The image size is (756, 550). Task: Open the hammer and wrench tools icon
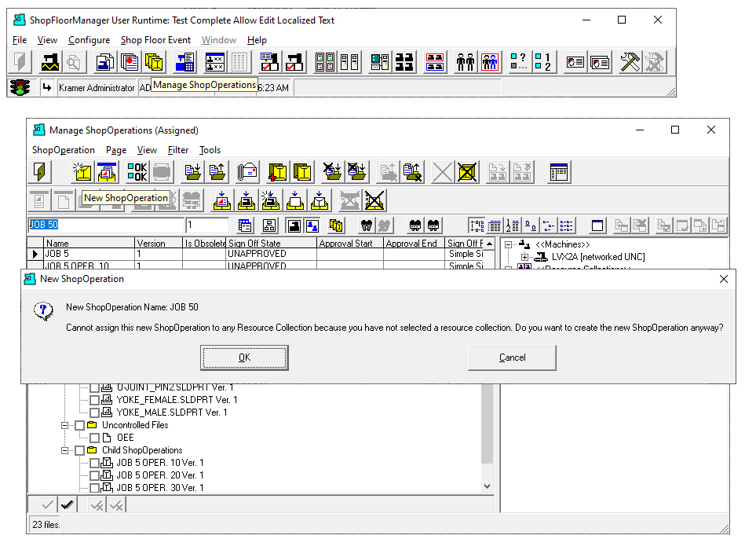[x=630, y=62]
